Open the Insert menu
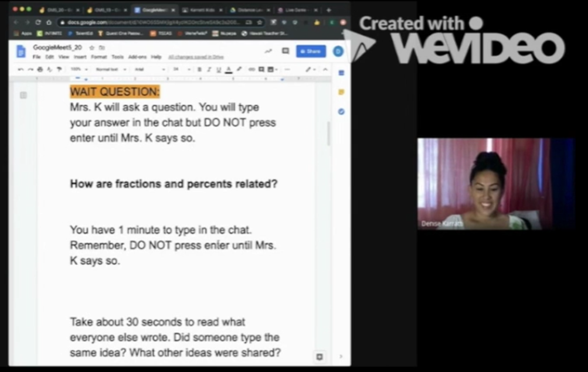 pos(80,57)
